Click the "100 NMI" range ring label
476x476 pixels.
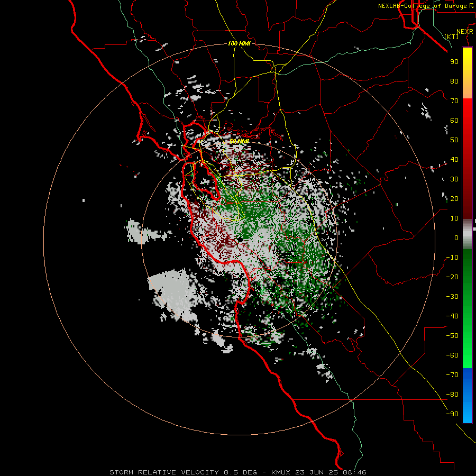239,43
